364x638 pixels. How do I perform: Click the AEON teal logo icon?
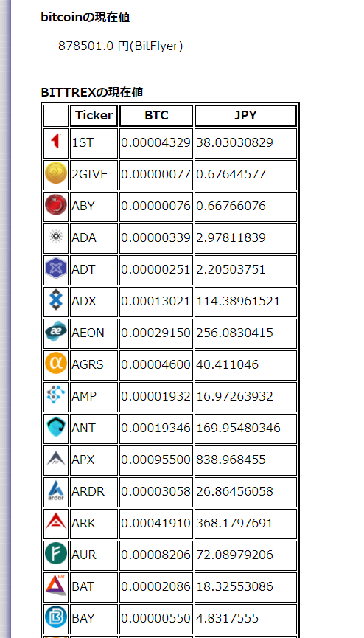click(56, 332)
